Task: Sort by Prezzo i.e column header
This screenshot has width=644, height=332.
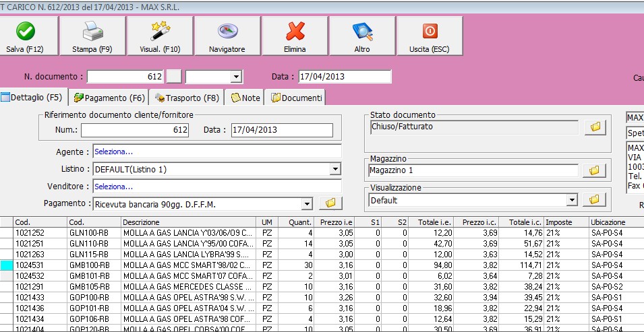Action: click(334, 222)
